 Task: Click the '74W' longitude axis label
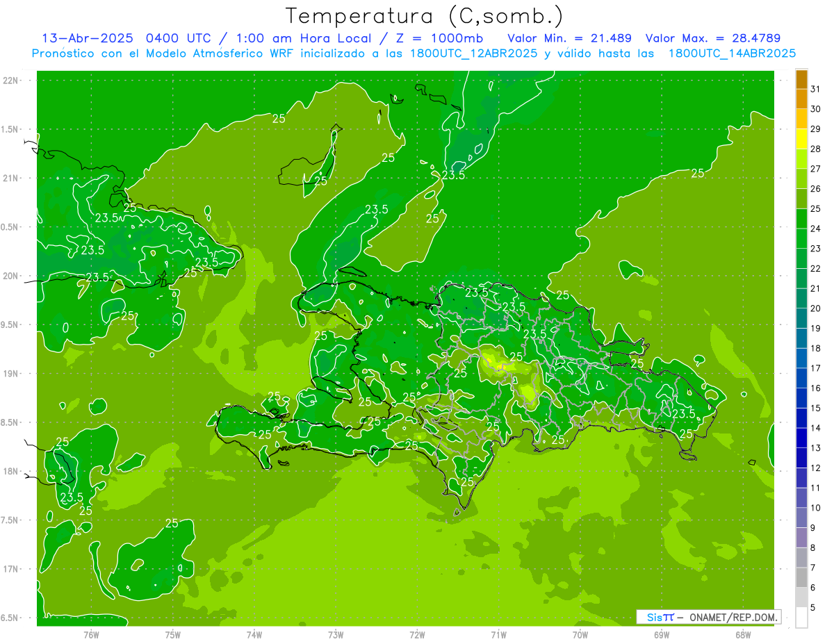[x=254, y=634]
